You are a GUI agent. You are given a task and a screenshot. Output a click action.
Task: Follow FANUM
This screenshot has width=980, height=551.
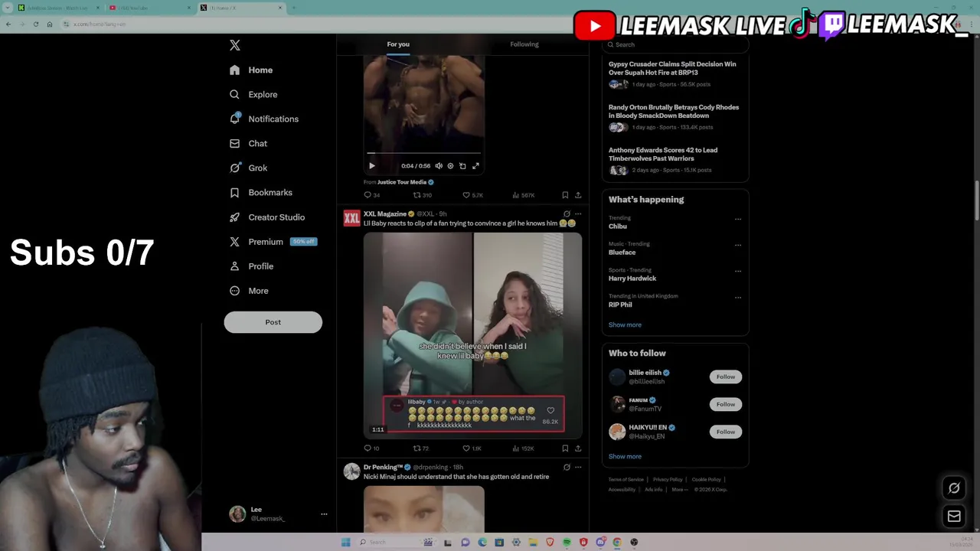pos(726,404)
